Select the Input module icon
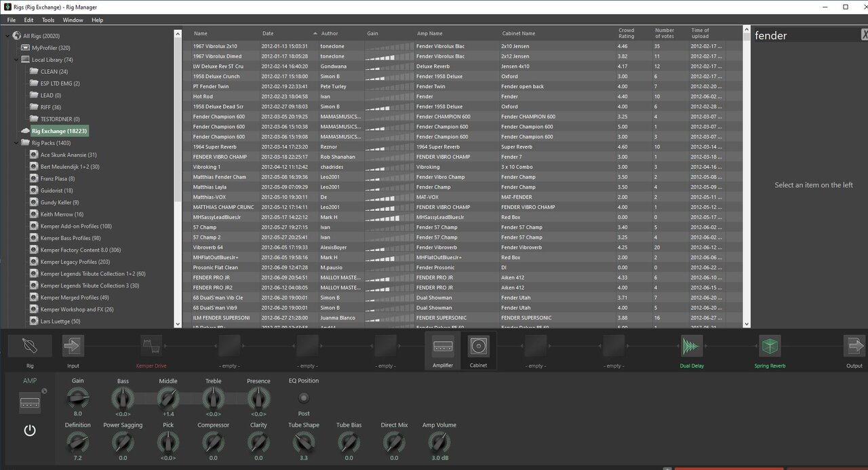Image resolution: width=868 pixels, height=470 pixels. [73, 346]
